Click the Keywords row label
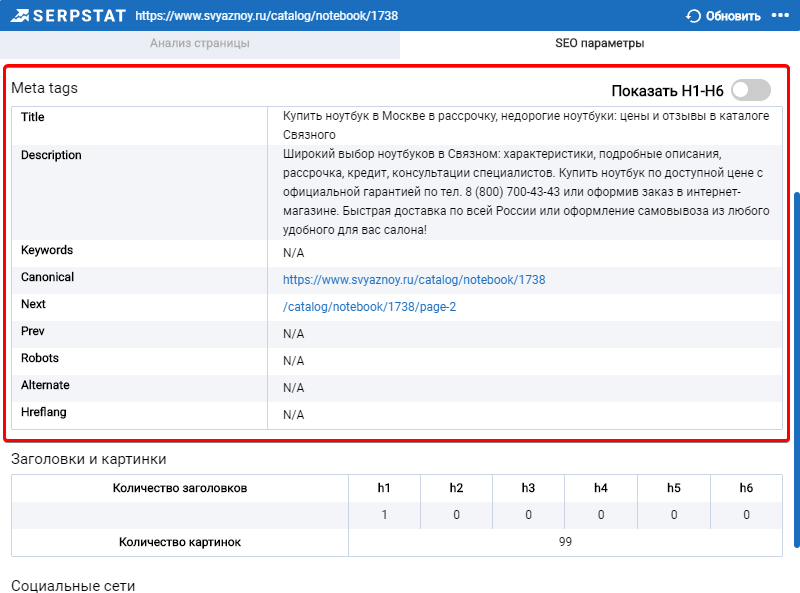The height and width of the screenshot is (593, 800). [x=47, y=250]
